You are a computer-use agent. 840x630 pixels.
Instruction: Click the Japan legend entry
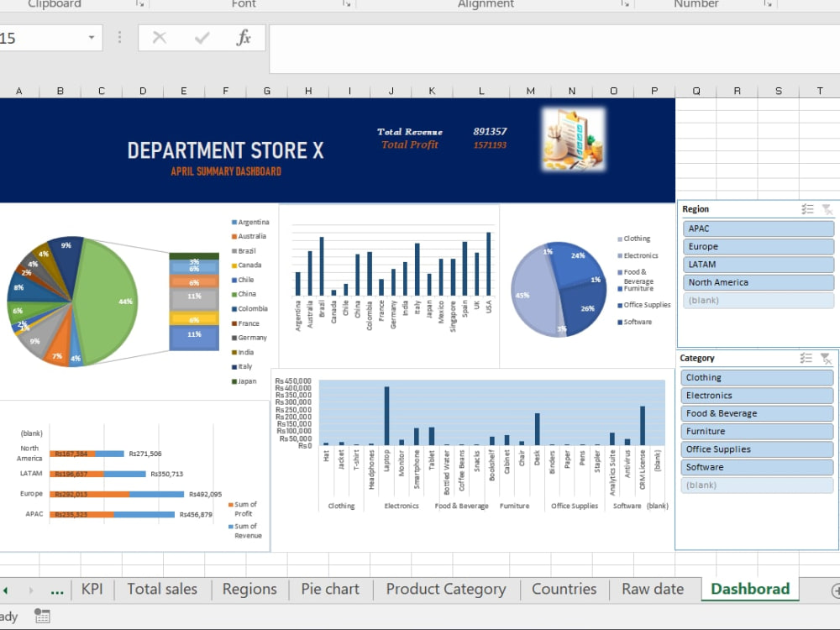(244, 381)
